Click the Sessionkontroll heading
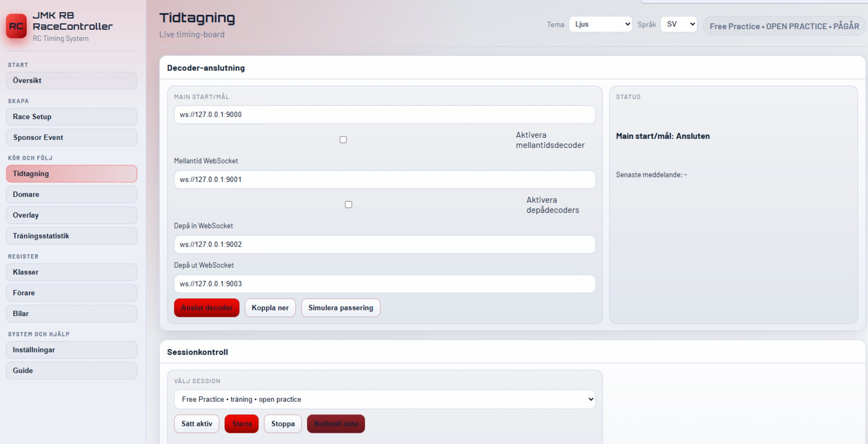This screenshot has width=868, height=444. (197, 352)
